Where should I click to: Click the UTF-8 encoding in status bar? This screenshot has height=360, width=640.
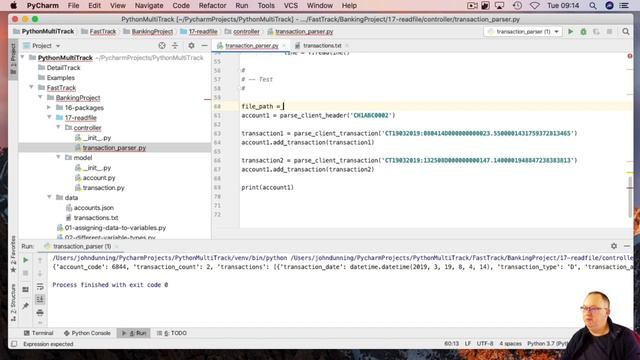click(x=485, y=344)
